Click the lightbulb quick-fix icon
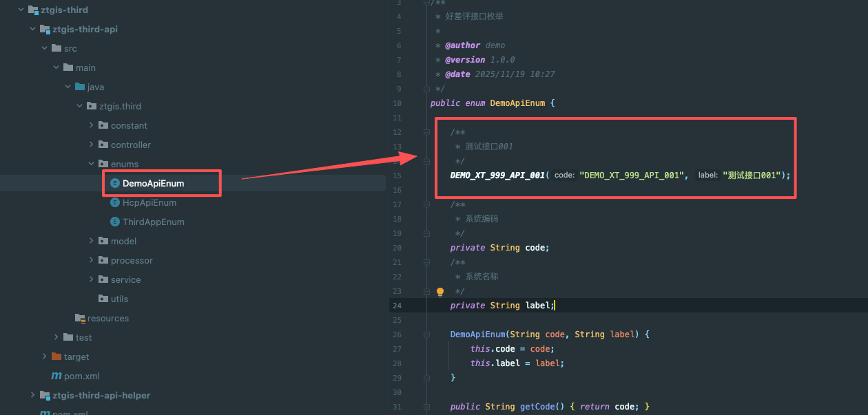The height and width of the screenshot is (415, 868). 440,292
